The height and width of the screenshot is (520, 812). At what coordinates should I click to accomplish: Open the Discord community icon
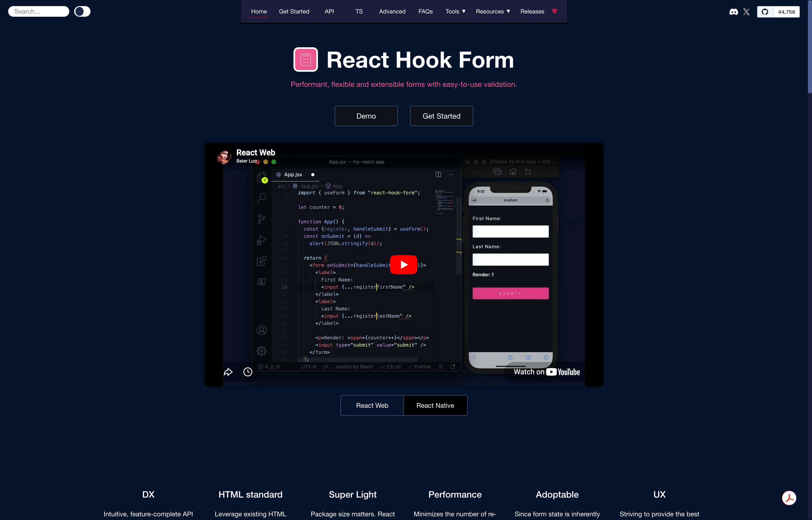click(x=733, y=12)
